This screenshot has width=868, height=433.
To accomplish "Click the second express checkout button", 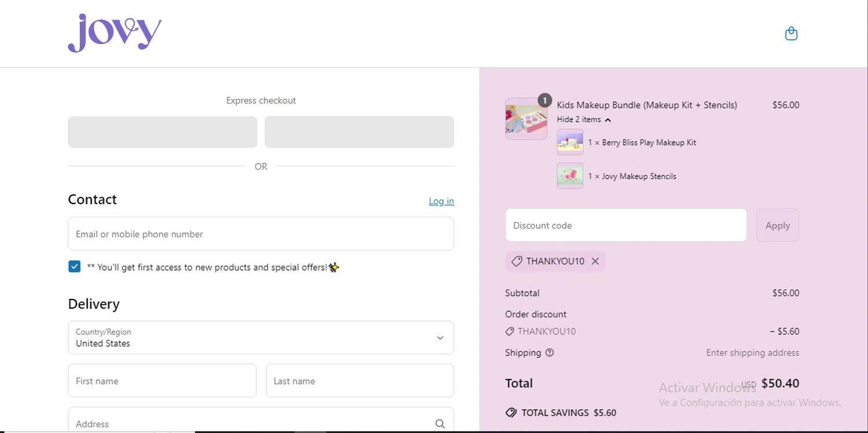I will pyautogui.click(x=359, y=132).
